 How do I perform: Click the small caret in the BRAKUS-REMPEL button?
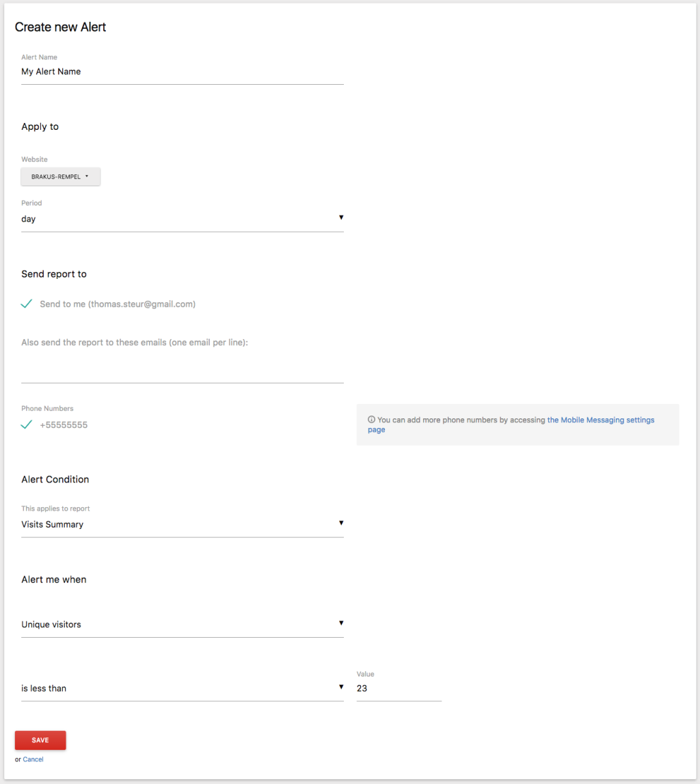pyautogui.click(x=87, y=176)
